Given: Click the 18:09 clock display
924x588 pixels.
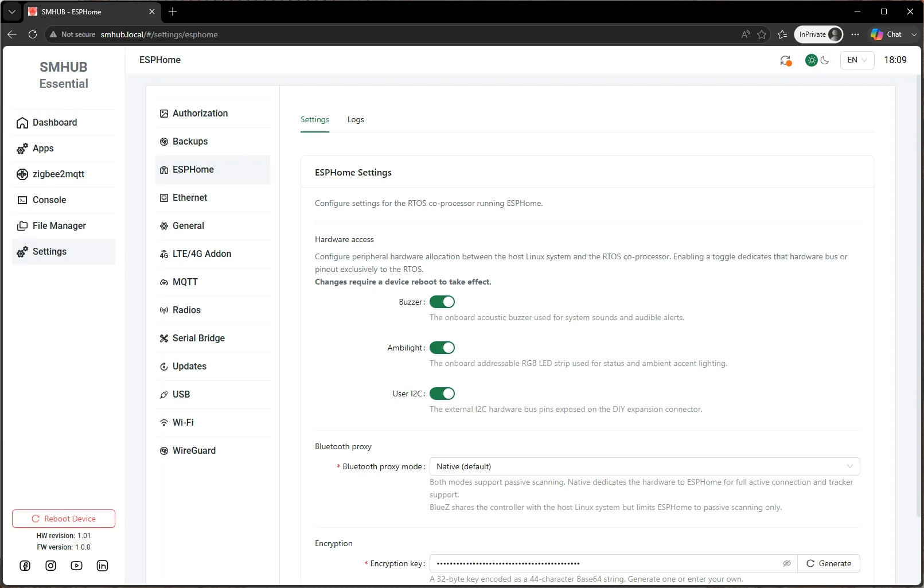Looking at the screenshot, I should coord(895,60).
